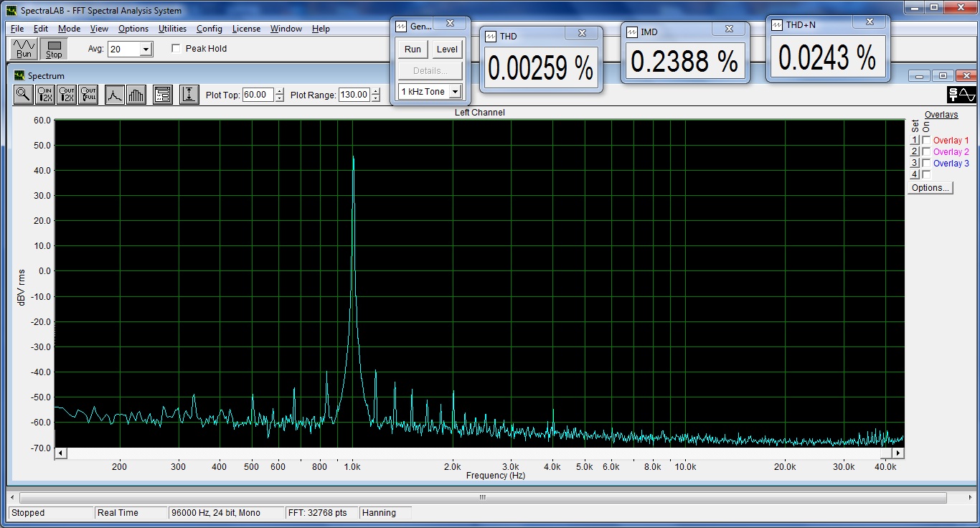Click the Plot Range value field
The width and height of the screenshot is (980, 528).
[354, 94]
